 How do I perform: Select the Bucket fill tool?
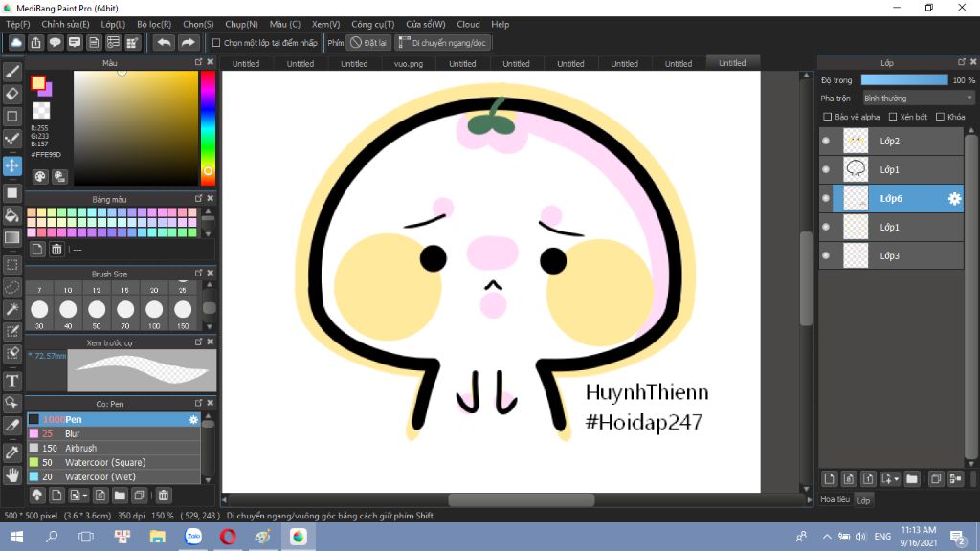tap(11, 215)
